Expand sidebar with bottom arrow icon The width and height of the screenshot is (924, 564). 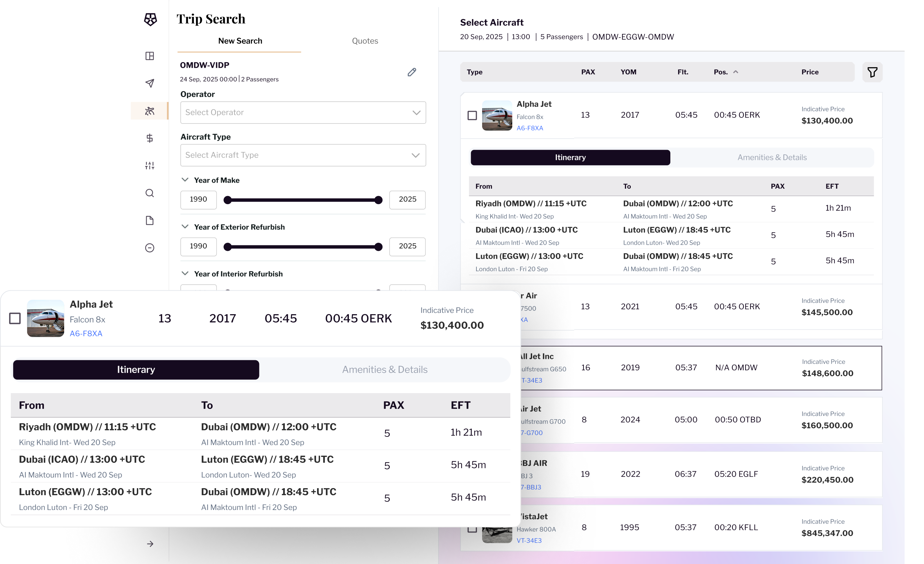point(150,544)
